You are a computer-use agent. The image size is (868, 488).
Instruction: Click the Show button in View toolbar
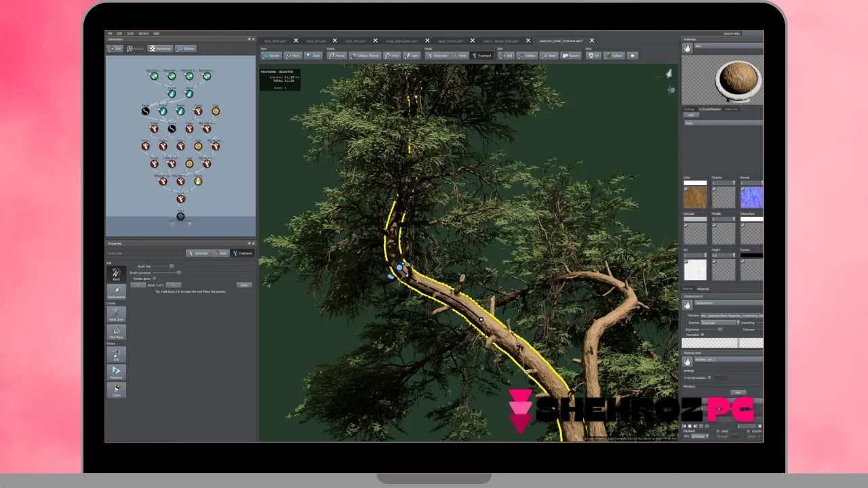[x=293, y=56]
